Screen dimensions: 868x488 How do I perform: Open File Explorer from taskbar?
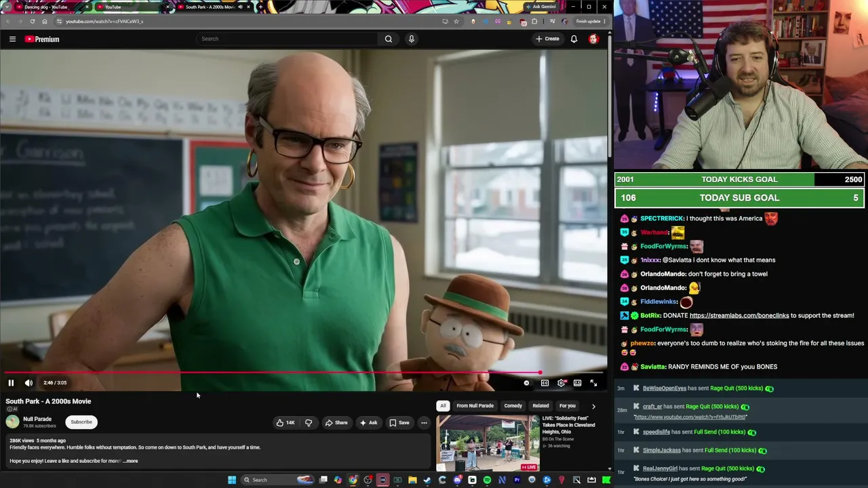[x=412, y=480]
